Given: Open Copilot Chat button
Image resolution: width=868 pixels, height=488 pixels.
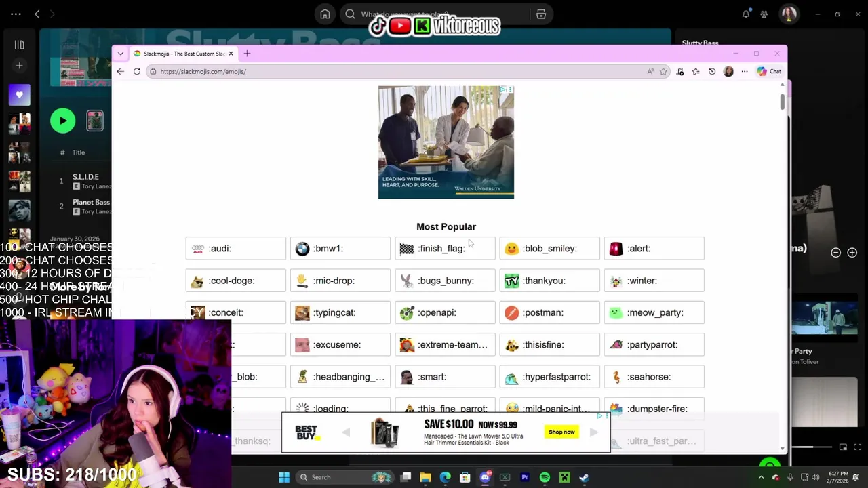Looking at the screenshot, I should tap(769, 71).
